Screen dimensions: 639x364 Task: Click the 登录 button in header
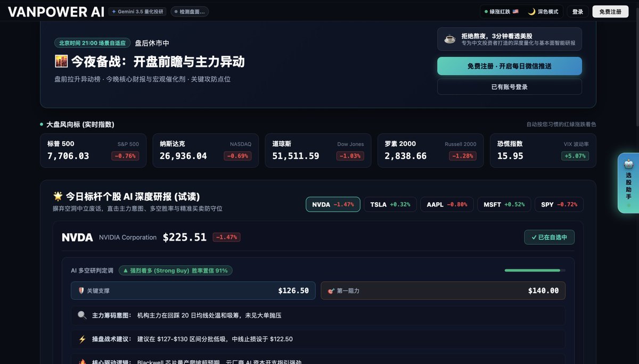tap(578, 12)
